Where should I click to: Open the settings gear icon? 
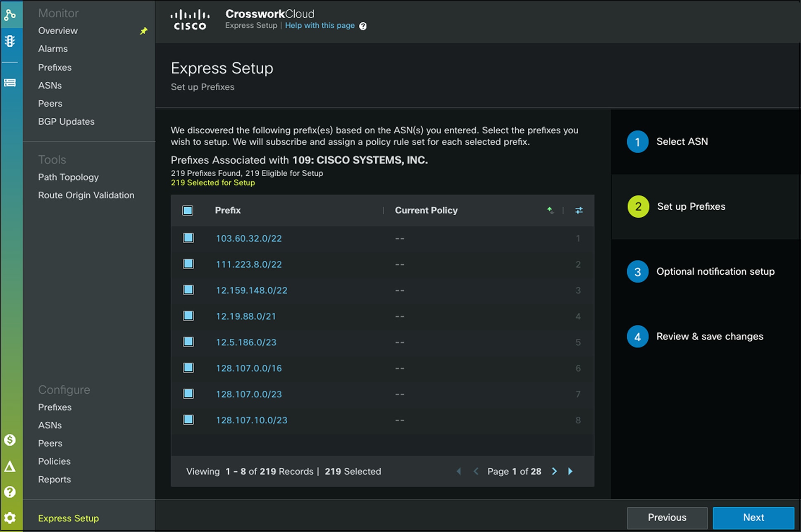pyautogui.click(x=10, y=518)
